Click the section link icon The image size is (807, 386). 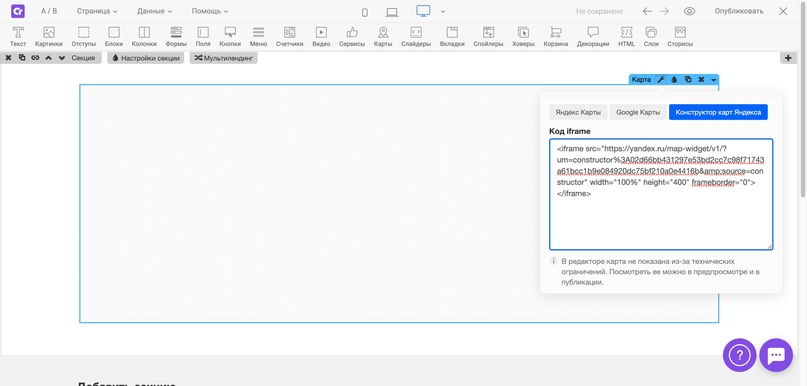click(x=35, y=58)
